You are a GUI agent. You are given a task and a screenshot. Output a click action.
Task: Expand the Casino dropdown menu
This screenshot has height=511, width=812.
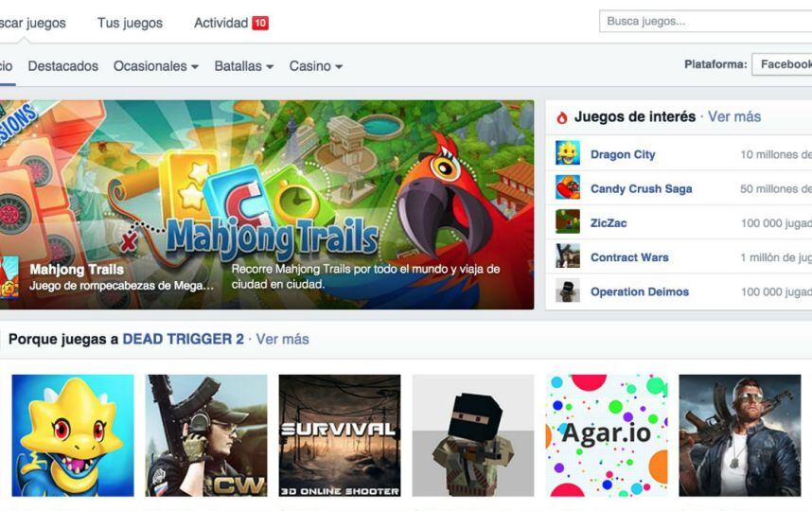(316, 66)
